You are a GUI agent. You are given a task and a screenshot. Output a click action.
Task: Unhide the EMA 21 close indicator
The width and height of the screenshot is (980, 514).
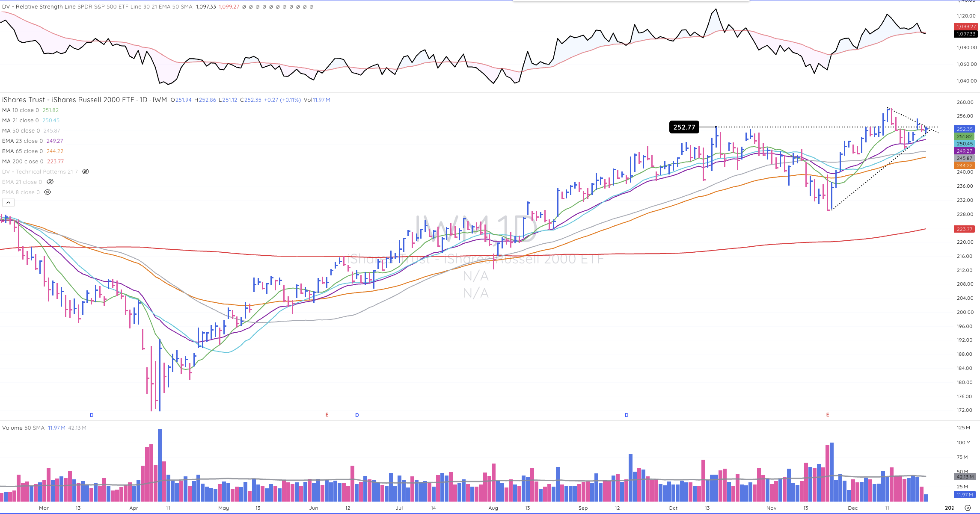[x=50, y=182]
